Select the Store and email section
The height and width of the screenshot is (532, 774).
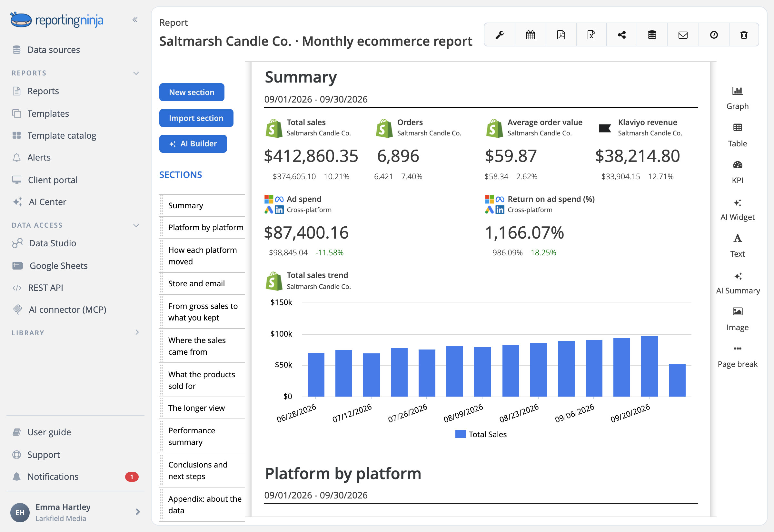203,283
